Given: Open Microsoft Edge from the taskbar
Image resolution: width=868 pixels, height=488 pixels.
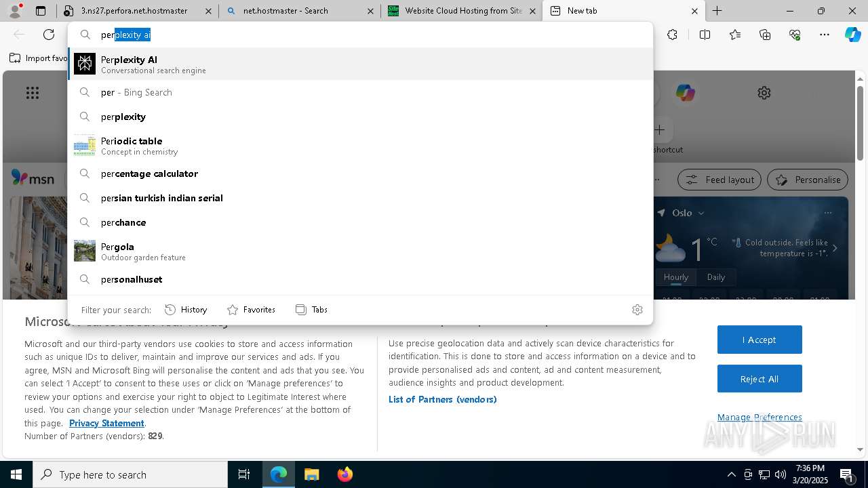Looking at the screenshot, I should pyautogui.click(x=279, y=474).
